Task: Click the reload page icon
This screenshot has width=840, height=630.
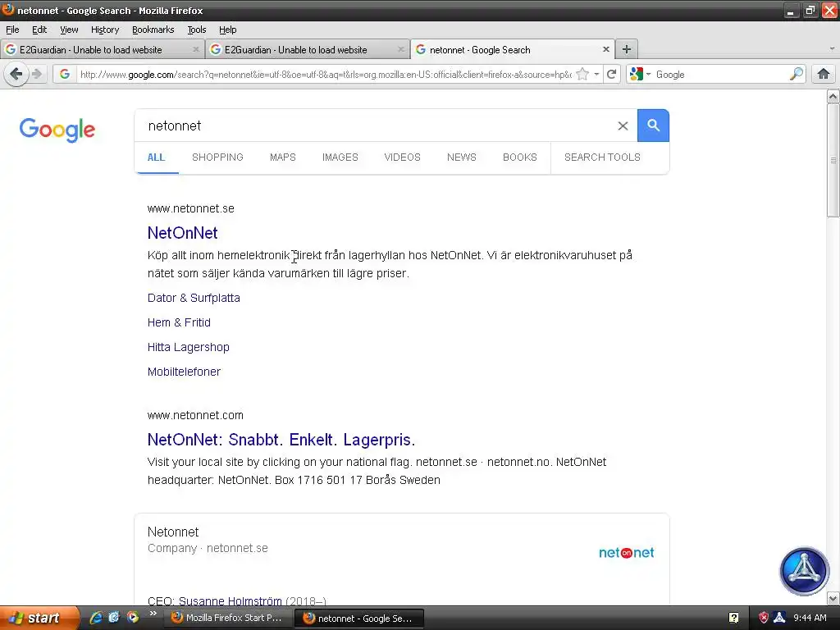Action: pyautogui.click(x=611, y=74)
